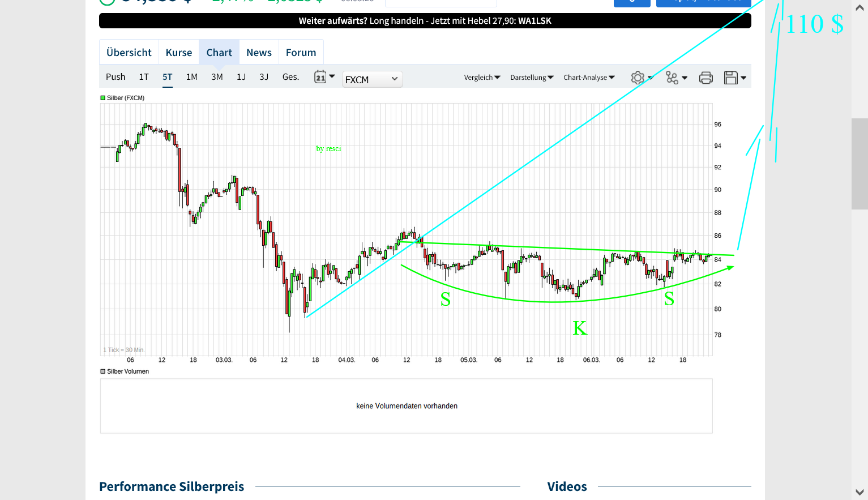The height and width of the screenshot is (500, 868).
Task: Open the Vergleich dropdown
Action: pos(482,78)
